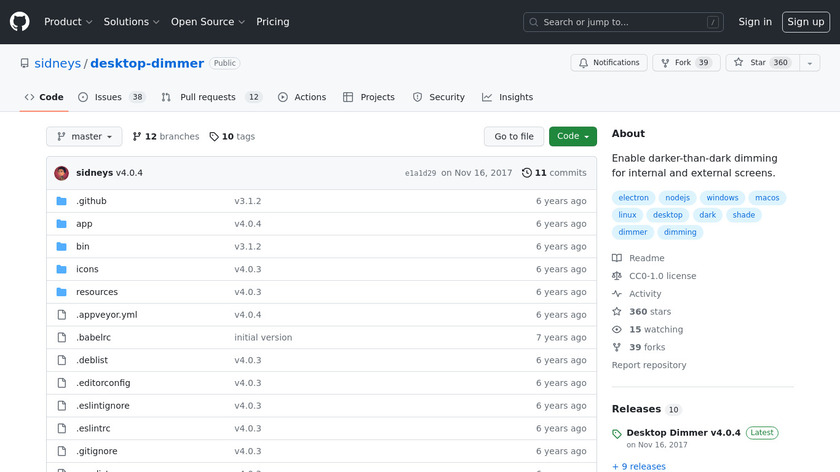Select the electron topic tag
The height and width of the screenshot is (472, 840).
coord(634,198)
